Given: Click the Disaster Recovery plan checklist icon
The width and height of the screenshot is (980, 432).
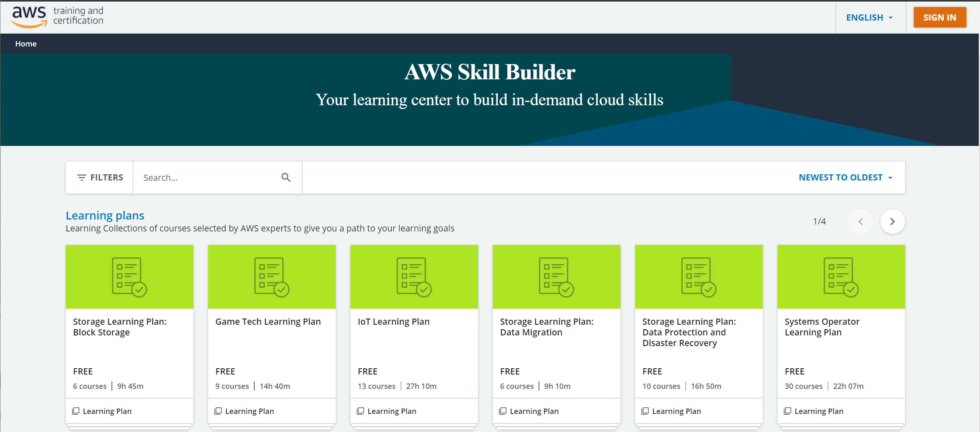Looking at the screenshot, I should pyautogui.click(x=699, y=277).
